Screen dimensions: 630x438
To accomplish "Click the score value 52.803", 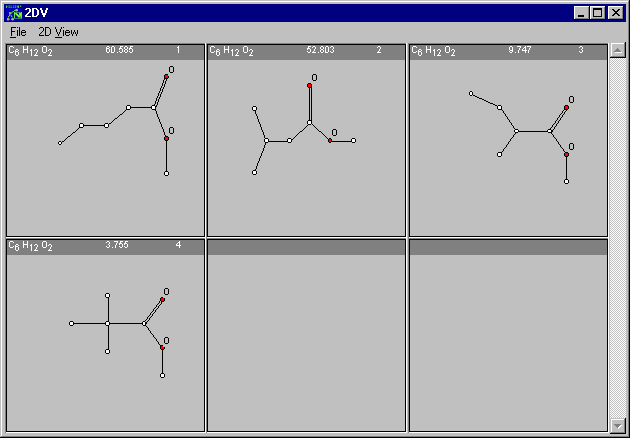I will click(x=320, y=50).
